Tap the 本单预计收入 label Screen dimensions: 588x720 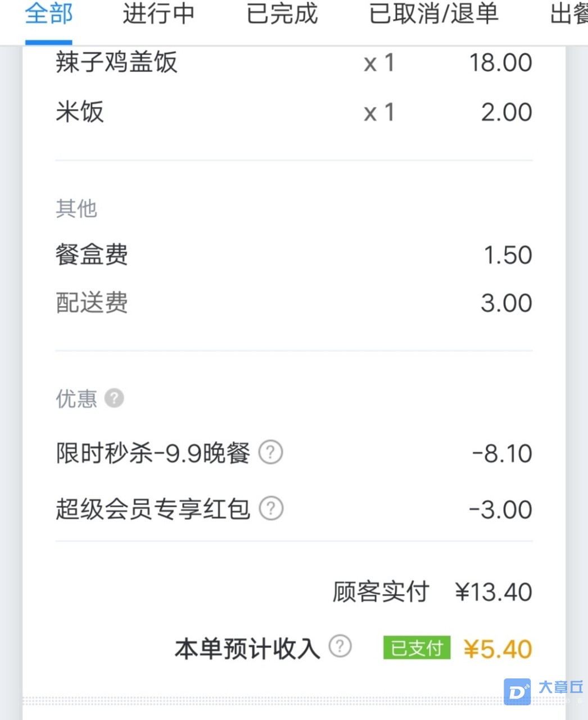[x=247, y=648]
